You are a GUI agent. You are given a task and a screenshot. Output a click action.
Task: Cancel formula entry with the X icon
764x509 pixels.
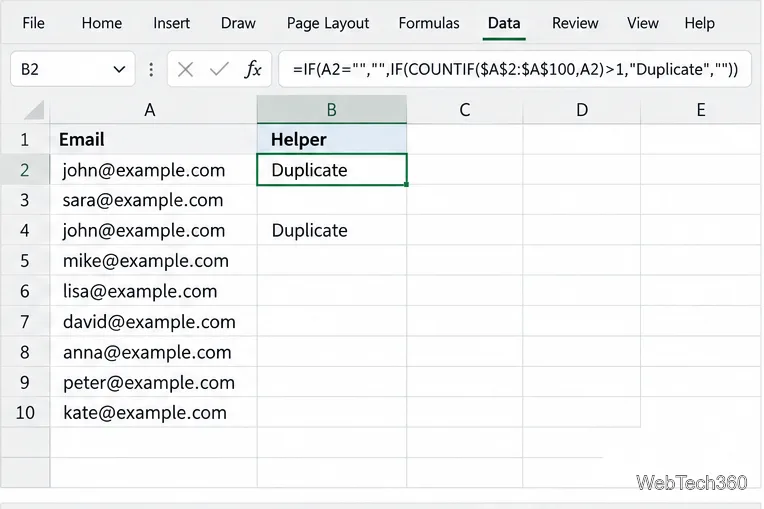point(185,70)
